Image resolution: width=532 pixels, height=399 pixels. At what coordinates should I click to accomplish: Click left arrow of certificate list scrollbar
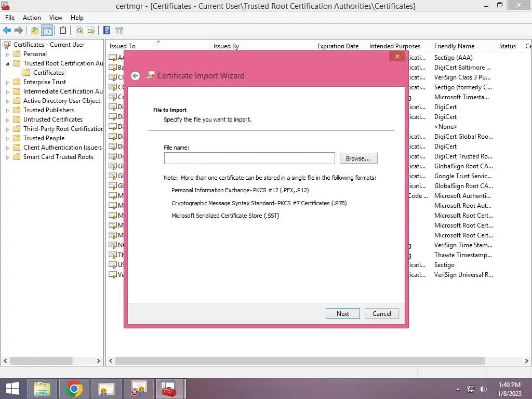111,361
